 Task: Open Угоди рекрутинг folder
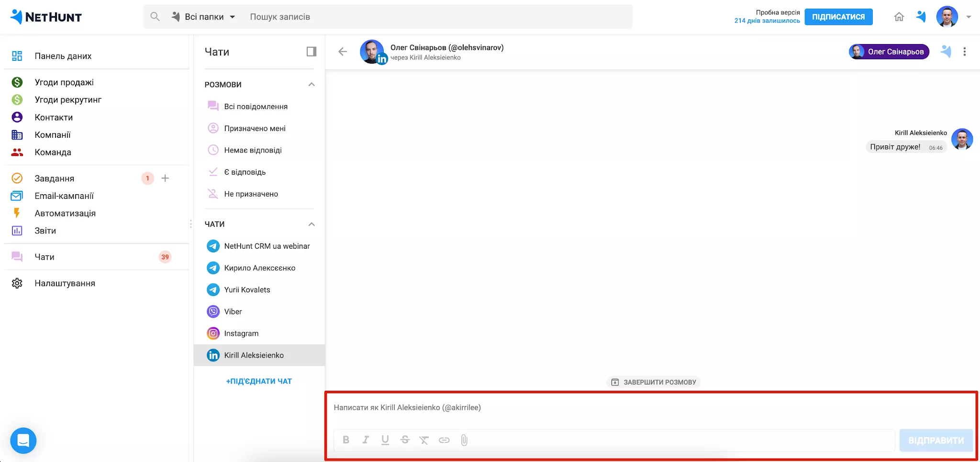click(68, 99)
